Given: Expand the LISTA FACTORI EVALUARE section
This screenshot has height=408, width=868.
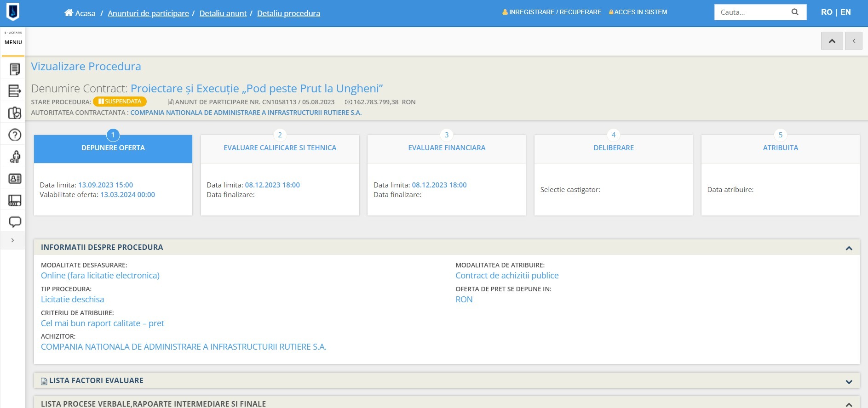Looking at the screenshot, I should pyautogui.click(x=849, y=382).
